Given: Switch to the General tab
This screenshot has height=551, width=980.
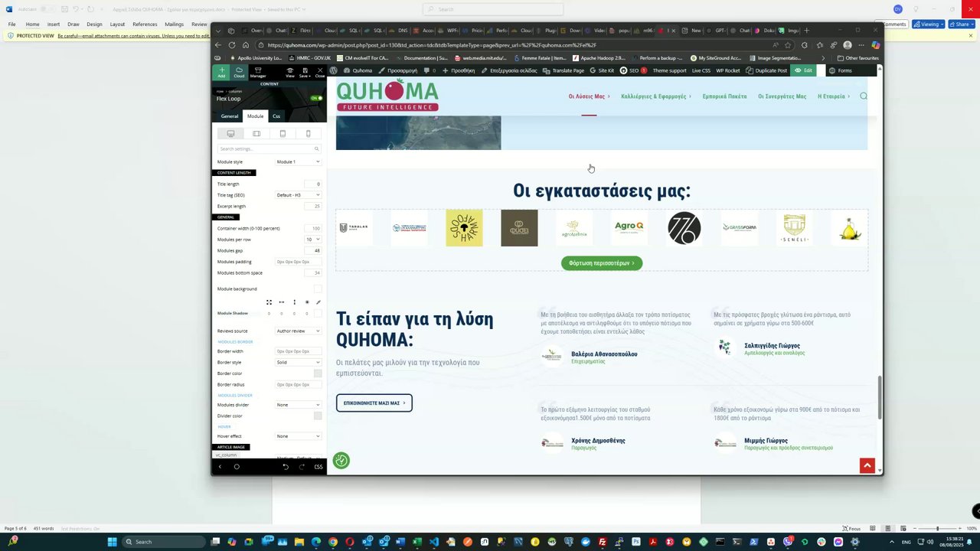Looking at the screenshot, I should coord(230,116).
